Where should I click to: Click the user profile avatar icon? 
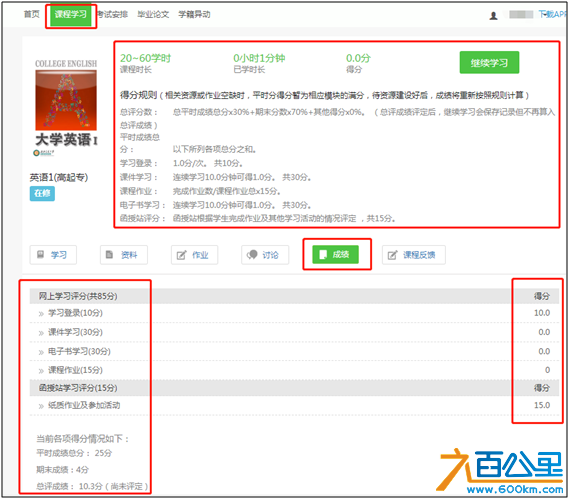pos(493,16)
